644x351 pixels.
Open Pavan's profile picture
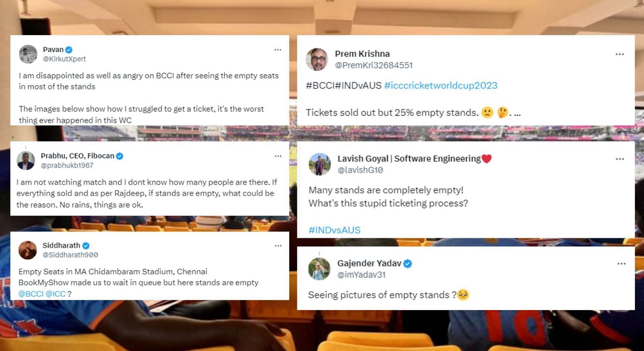[x=28, y=54]
